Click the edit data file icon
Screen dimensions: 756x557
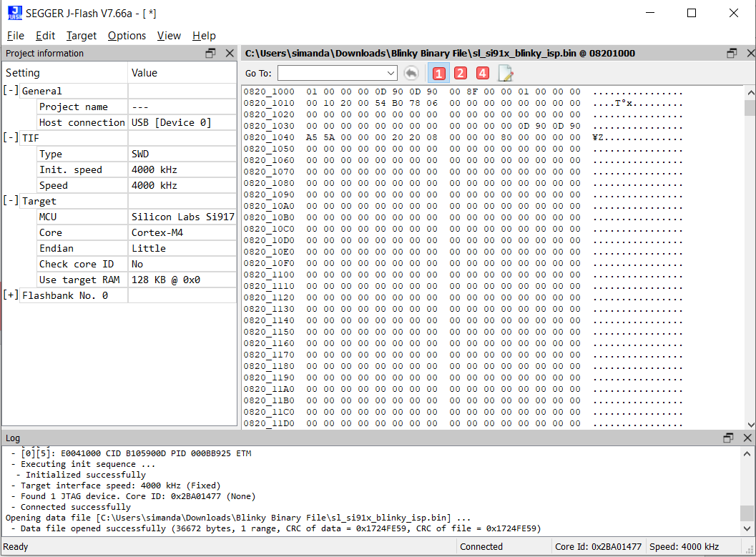[505, 73]
